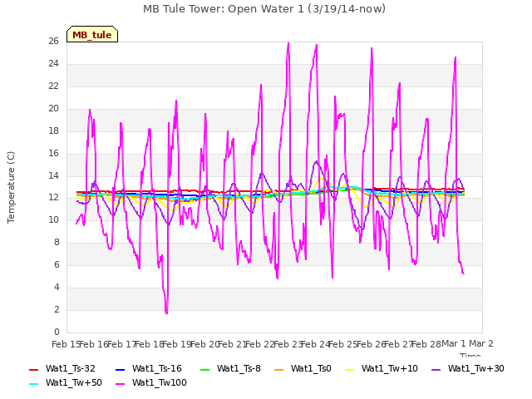This screenshot has height=399, width=532.
Task: Click the purple Watl_Tw+30 legend swatch
Action: [436, 369]
